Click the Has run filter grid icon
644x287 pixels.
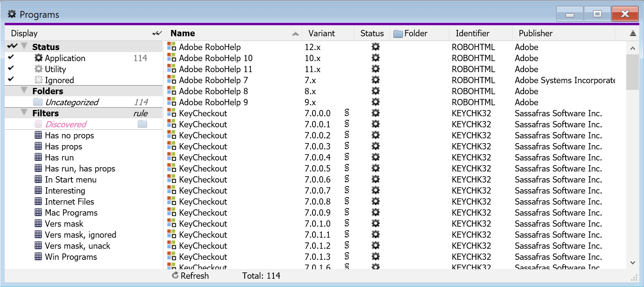pyautogui.click(x=38, y=157)
